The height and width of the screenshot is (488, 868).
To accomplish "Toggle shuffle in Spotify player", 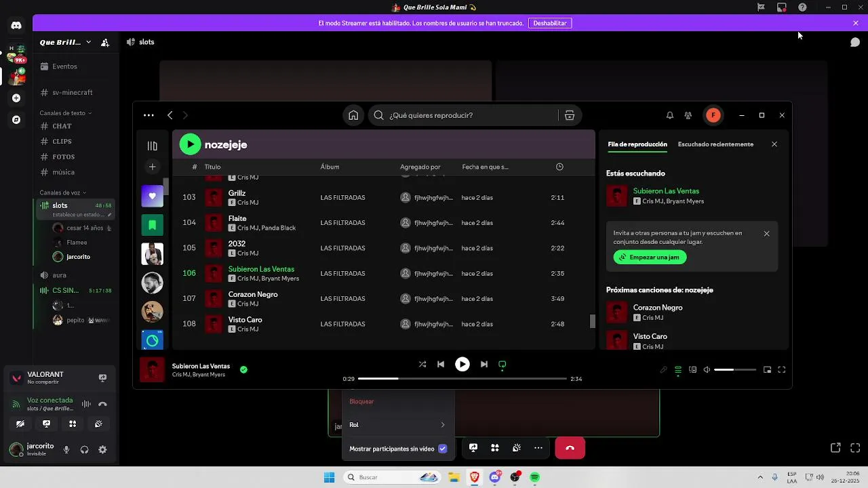I will pos(422,364).
